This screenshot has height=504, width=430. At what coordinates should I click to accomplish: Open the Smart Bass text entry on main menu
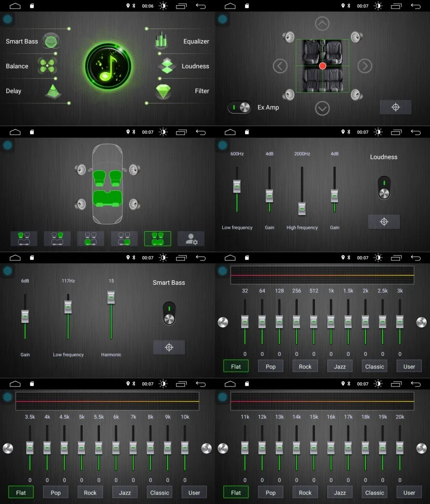point(22,41)
